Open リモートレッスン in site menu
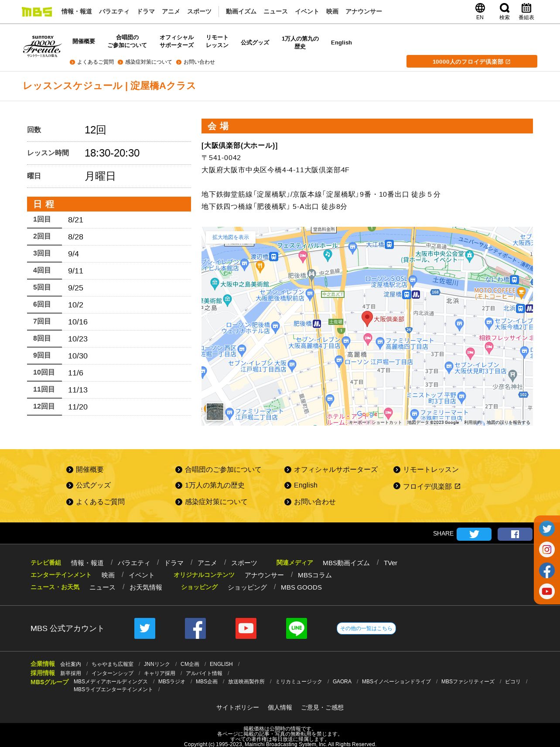 point(217,41)
